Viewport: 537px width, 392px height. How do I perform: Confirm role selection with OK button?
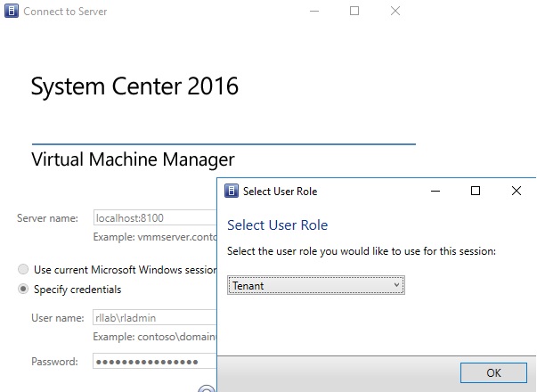point(493,372)
